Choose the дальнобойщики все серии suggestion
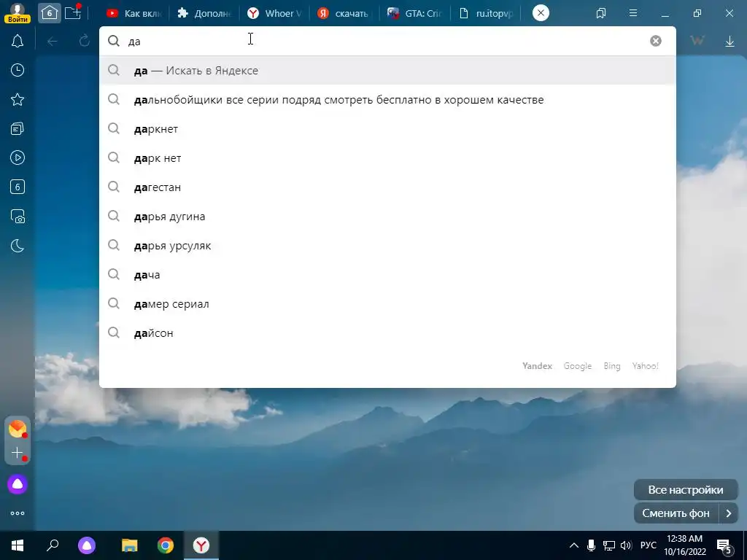Image resolution: width=747 pixels, height=560 pixels. (387, 99)
